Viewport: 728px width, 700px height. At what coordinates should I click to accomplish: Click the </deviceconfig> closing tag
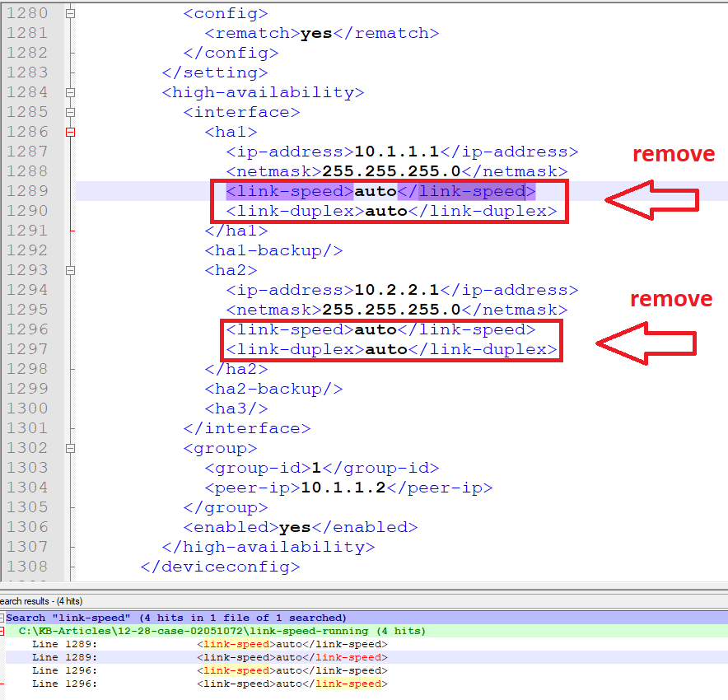(220, 567)
